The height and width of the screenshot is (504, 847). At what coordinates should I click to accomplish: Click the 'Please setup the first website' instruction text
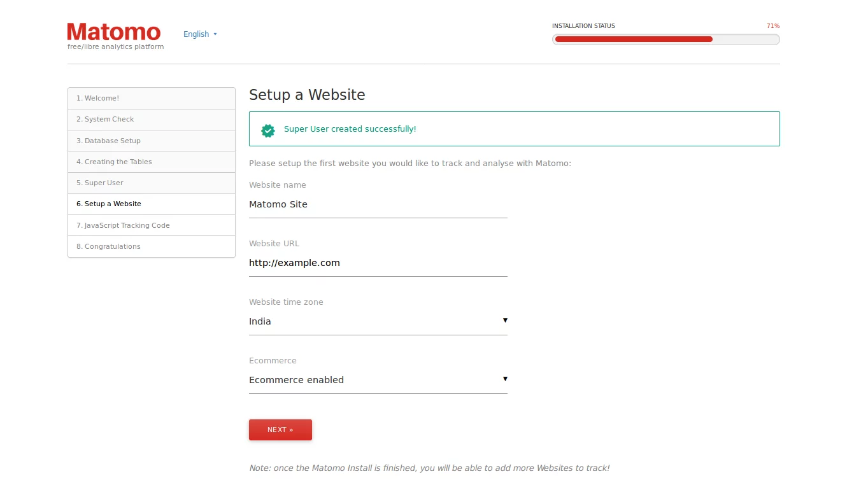[x=410, y=164]
